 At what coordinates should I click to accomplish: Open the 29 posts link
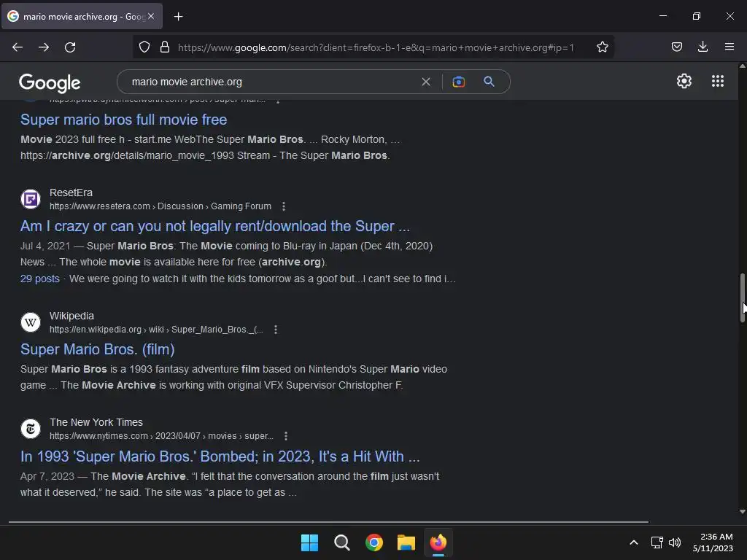(x=40, y=279)
